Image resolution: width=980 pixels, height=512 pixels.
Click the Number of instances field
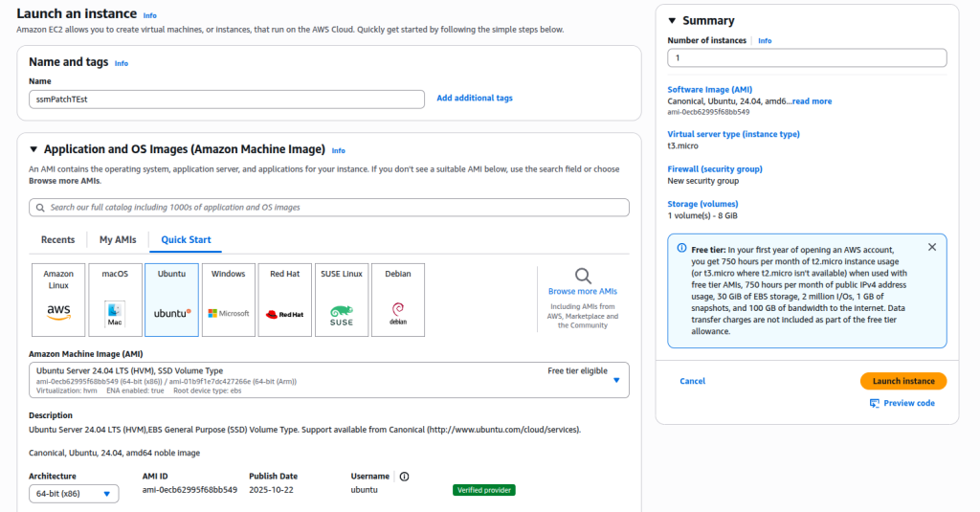tap(807, 58)
